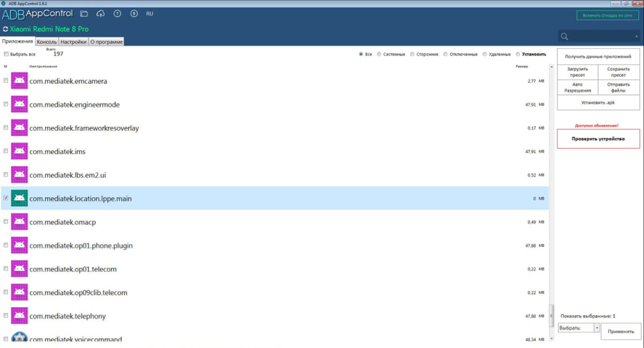
Task: Refresh device connection icon next to Xiaomi
Action: (5, 29)
